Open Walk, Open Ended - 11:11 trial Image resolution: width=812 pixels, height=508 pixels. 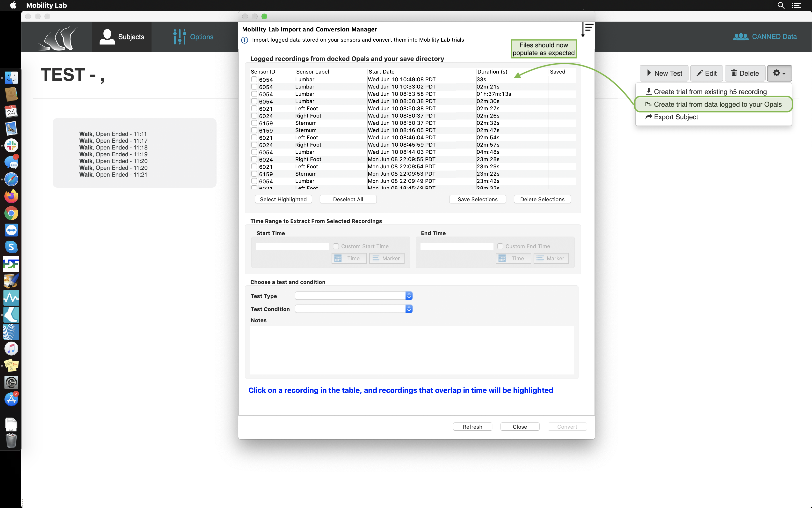click(x=113, y=134)
